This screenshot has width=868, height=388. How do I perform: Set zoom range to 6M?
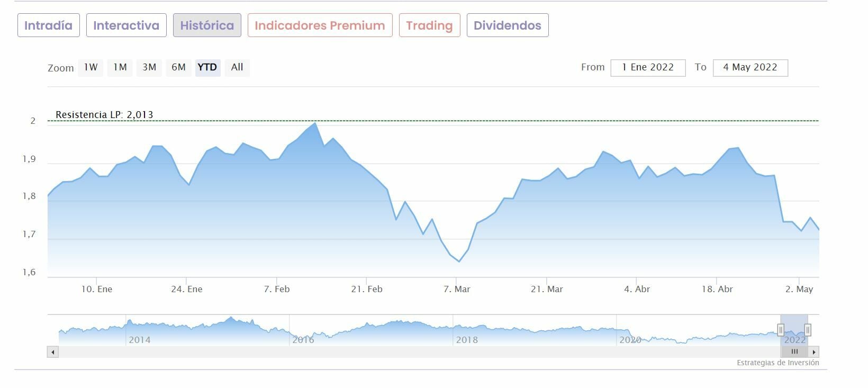click(178, 67)
